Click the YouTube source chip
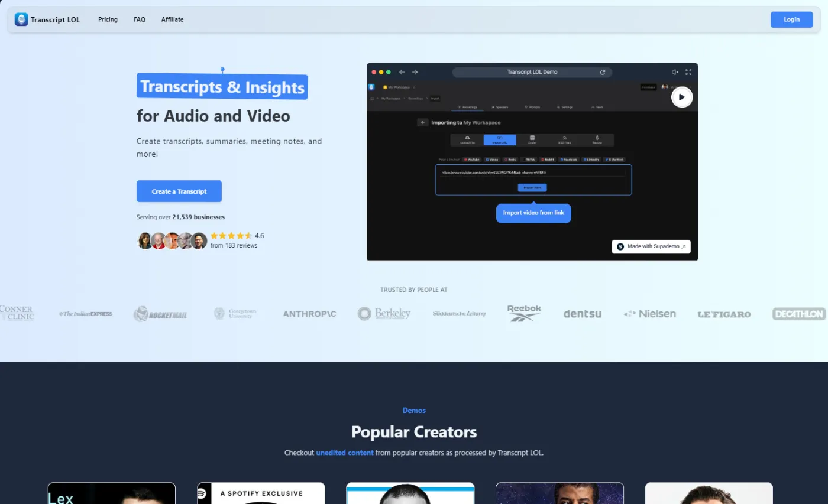828x504 pixels. tap(472, 160)
